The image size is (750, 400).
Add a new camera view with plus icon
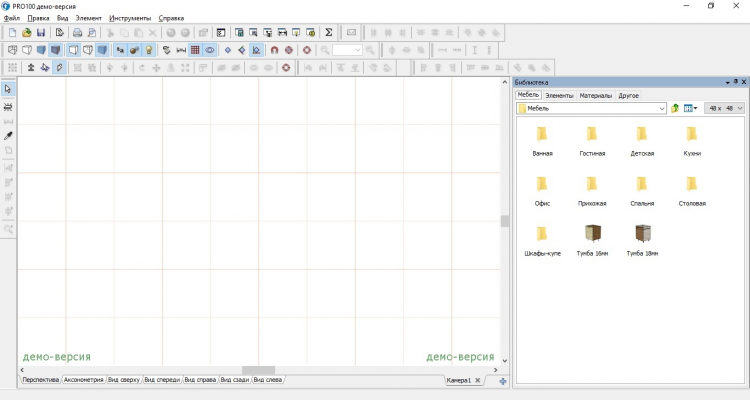pyautogui.click(x=503, y=381)
